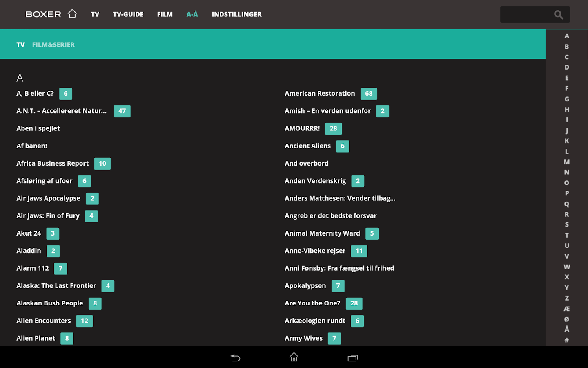
Task: Open 'Aben i spejlet'
Action: (38, 128)
